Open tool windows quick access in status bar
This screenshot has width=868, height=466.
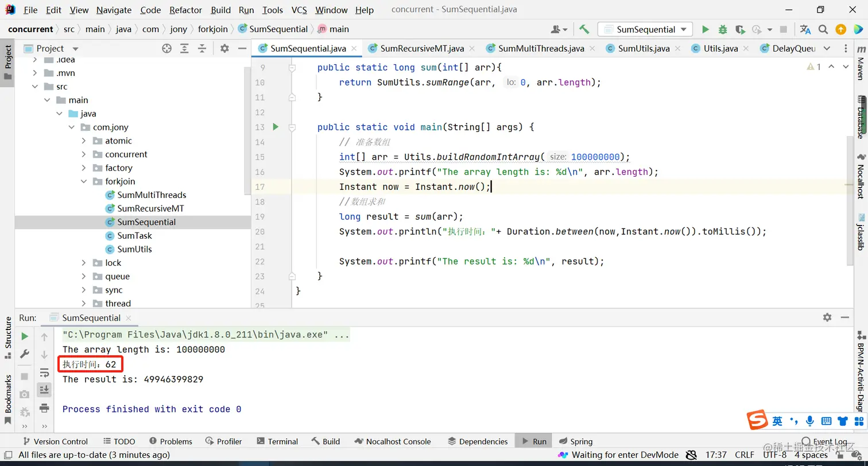point(7,455)
